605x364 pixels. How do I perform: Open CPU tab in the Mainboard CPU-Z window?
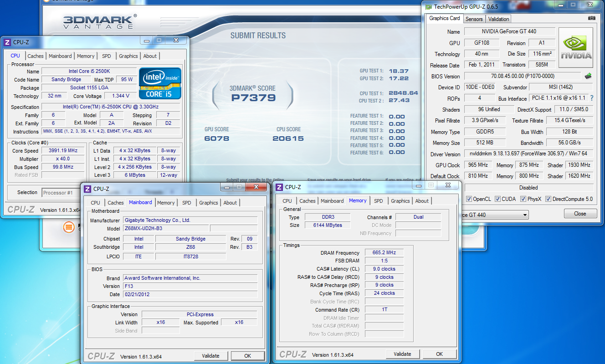[x=95, y=203]
